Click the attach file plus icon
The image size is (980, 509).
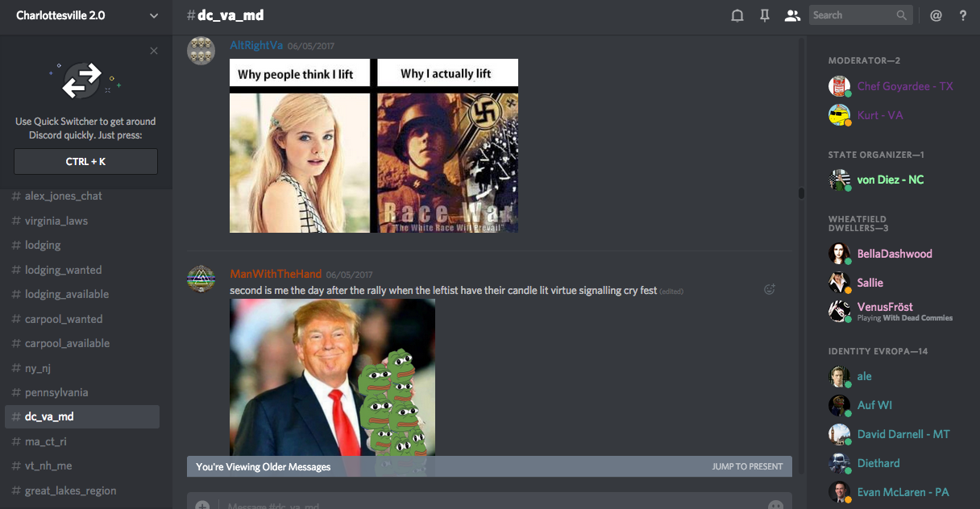[x=202, y=505]
